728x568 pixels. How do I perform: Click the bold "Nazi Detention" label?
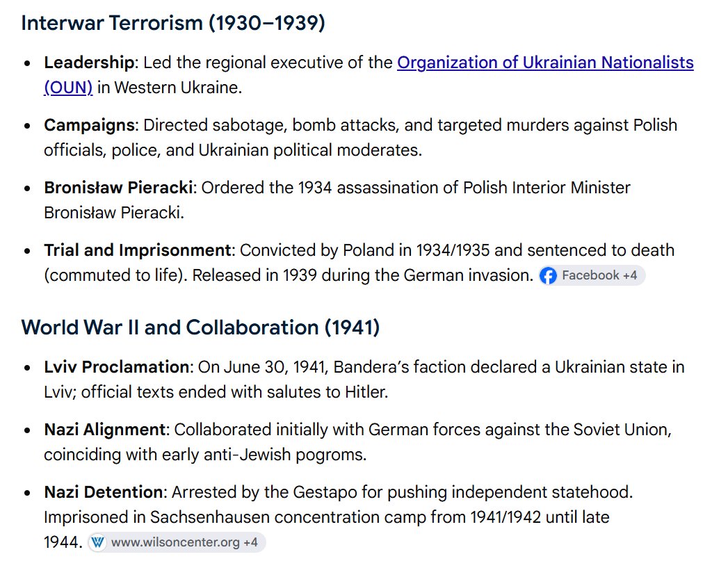click(x=103, y=492)
